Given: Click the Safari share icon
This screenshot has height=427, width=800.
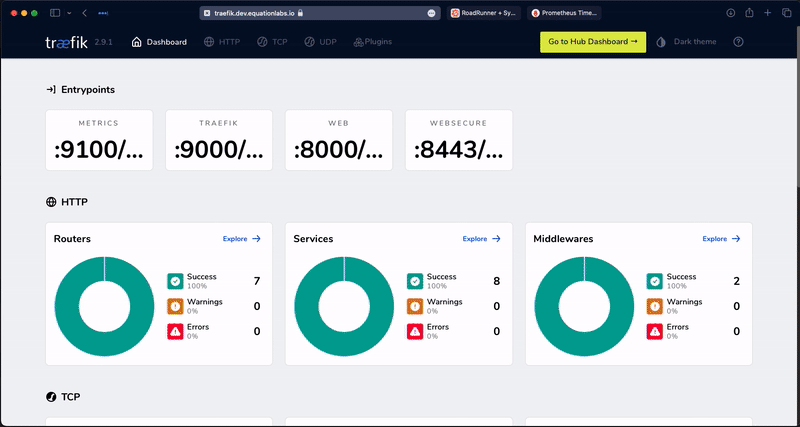Looking at the screenshot, I should click(749, 13).
